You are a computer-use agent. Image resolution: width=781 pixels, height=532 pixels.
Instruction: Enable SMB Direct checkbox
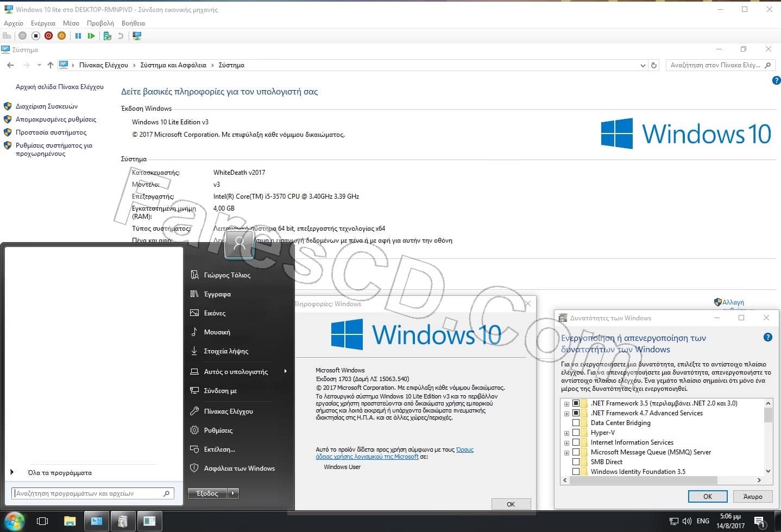click(x=576, y=462)
